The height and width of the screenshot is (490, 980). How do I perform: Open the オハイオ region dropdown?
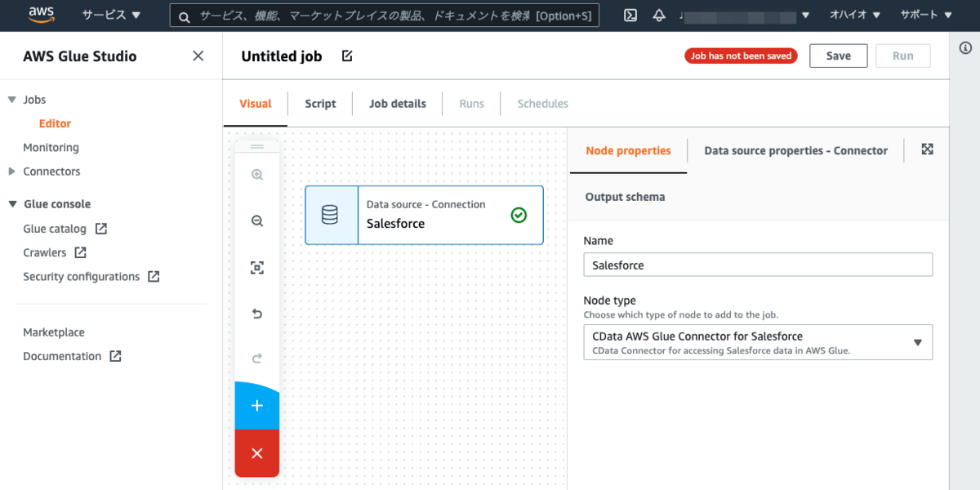click(854, 15)
